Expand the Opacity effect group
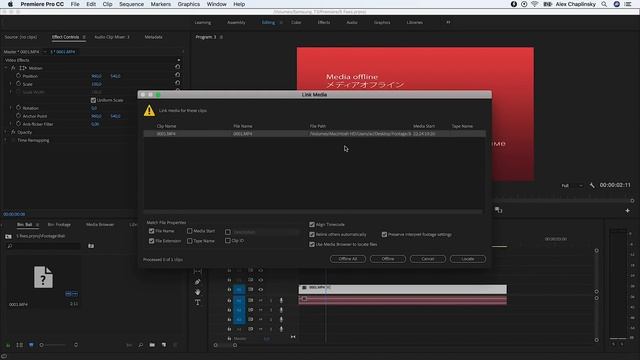The image size is (640, 360). point(6,132)
